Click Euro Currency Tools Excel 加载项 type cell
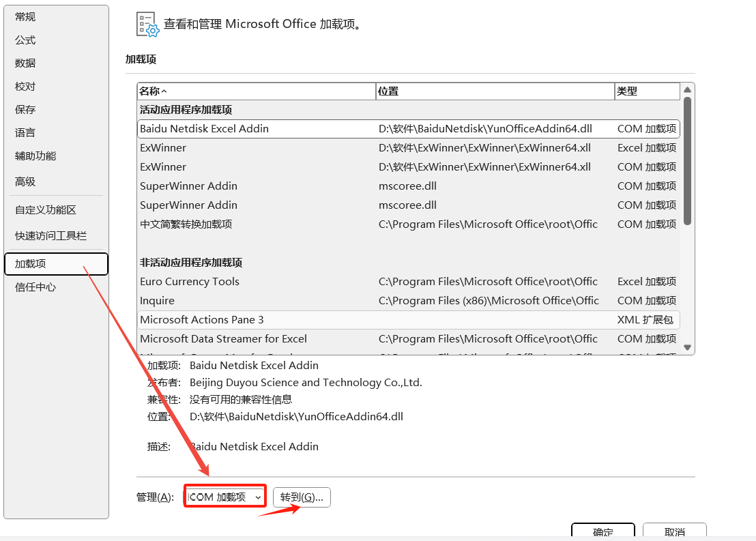 point(647,282)
